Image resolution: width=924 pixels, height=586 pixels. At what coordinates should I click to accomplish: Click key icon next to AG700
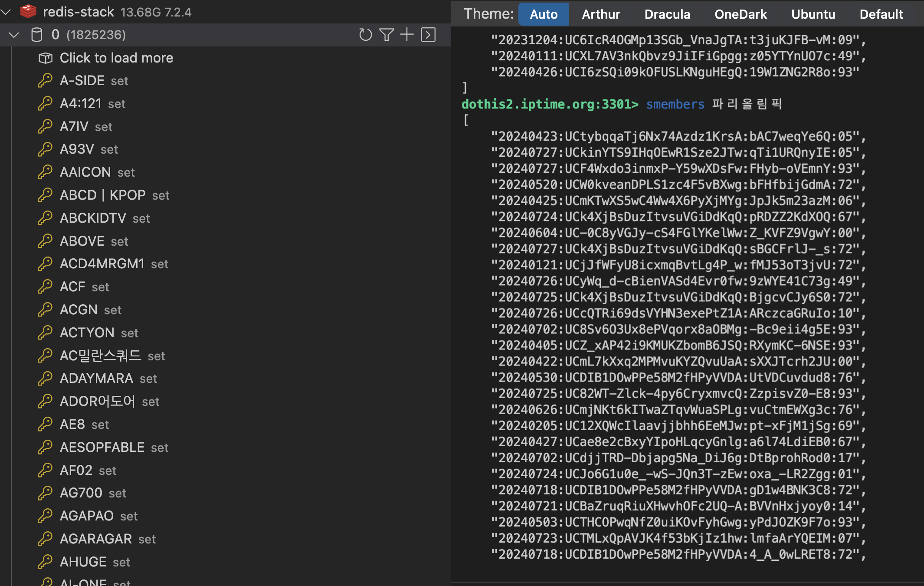tap(45, 493)
